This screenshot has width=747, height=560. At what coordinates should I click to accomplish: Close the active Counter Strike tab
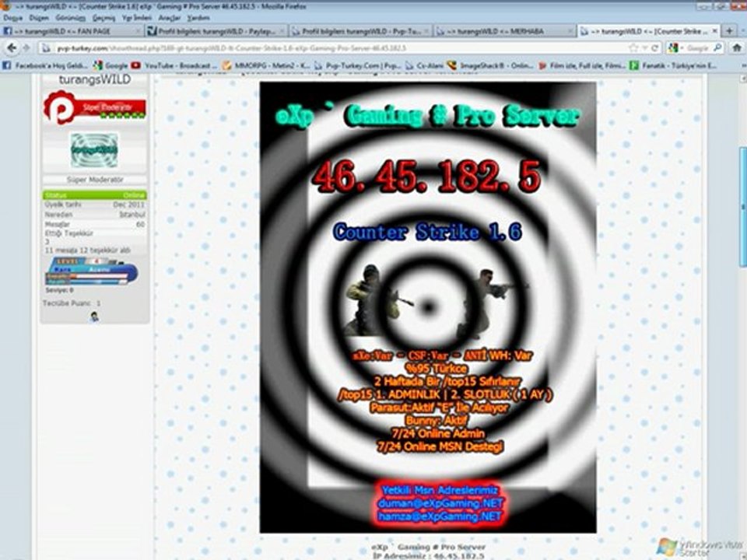[714, 30]
